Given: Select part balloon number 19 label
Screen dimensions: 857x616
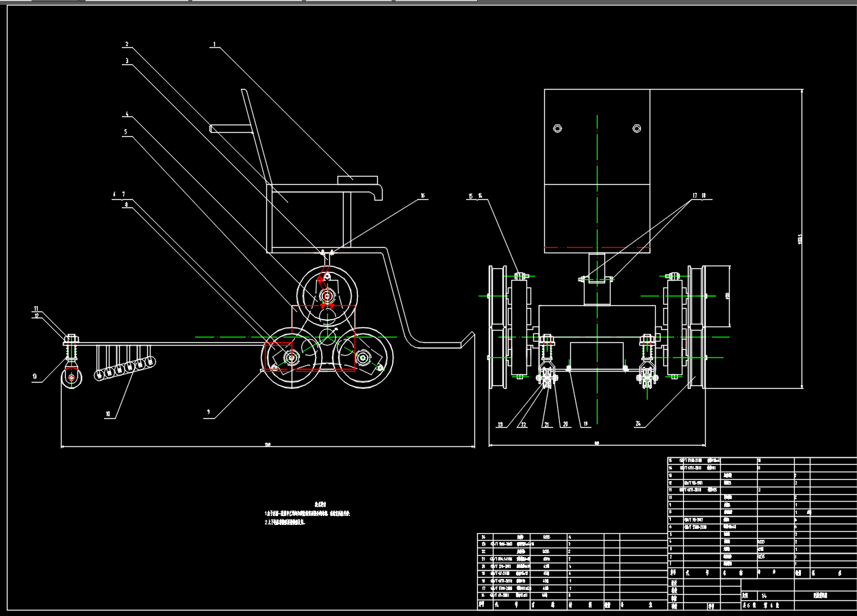Looking at the screenshot, I should pos(585,424).
